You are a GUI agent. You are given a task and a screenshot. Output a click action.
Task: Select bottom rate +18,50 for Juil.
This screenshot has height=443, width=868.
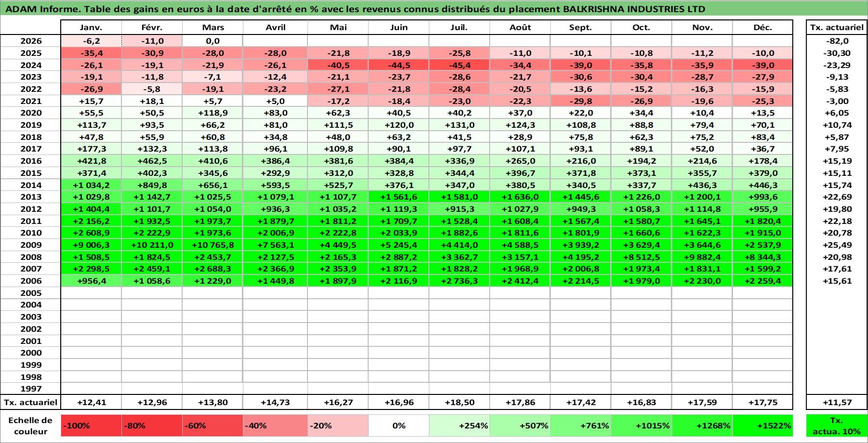[x=460, y=402]
